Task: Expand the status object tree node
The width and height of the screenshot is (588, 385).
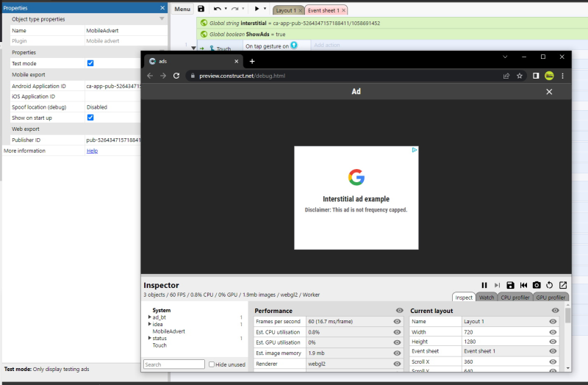Action: coord(150,338)
